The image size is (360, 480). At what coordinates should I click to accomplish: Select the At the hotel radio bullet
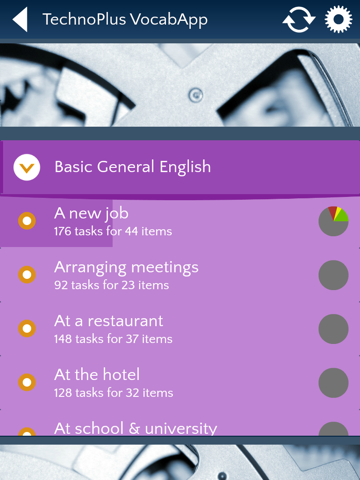point(27,382)
